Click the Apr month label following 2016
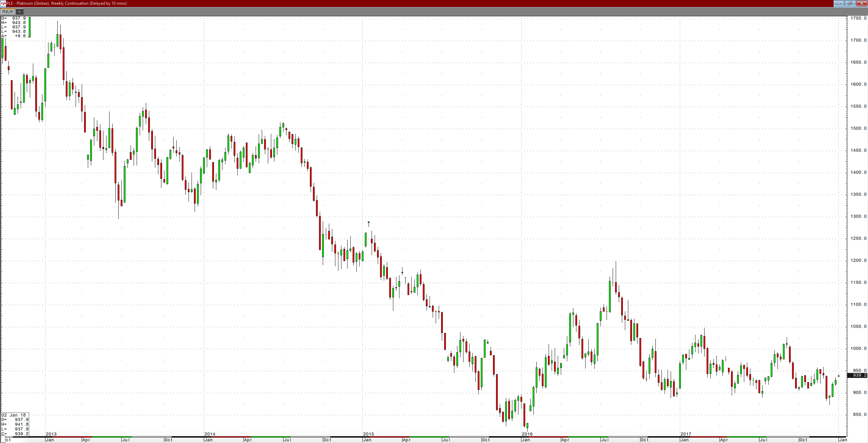This screenshot has height=443, width=868. click(565, 440)
